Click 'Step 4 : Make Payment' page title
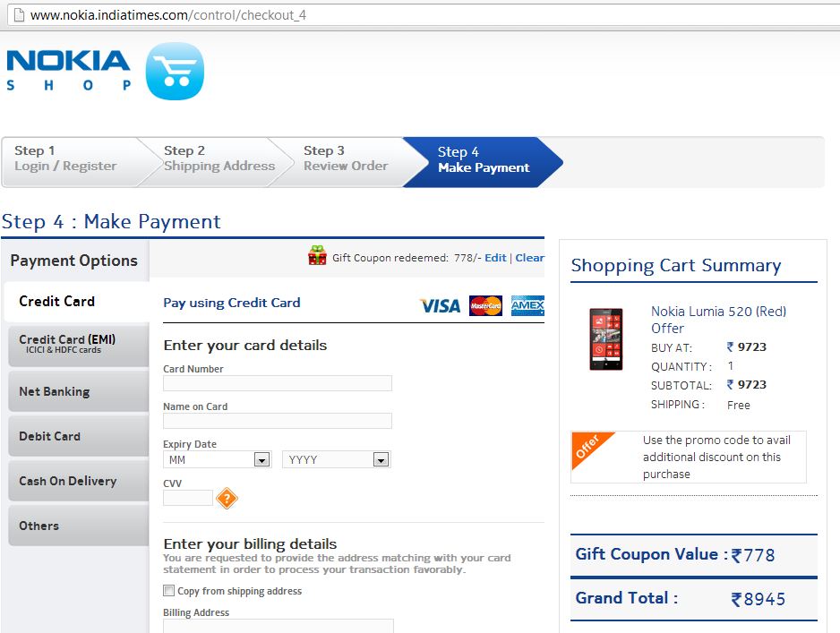This screenshot has height=633, width=840. click(x=111, y=221)
